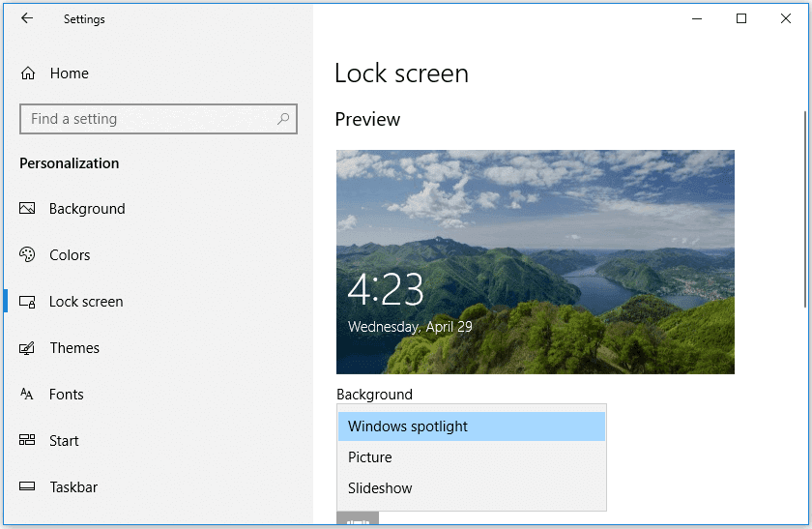The width and height of the screenshot is (812, 529).
Task: Go to the Home settings page
Action: pos(69,73)
